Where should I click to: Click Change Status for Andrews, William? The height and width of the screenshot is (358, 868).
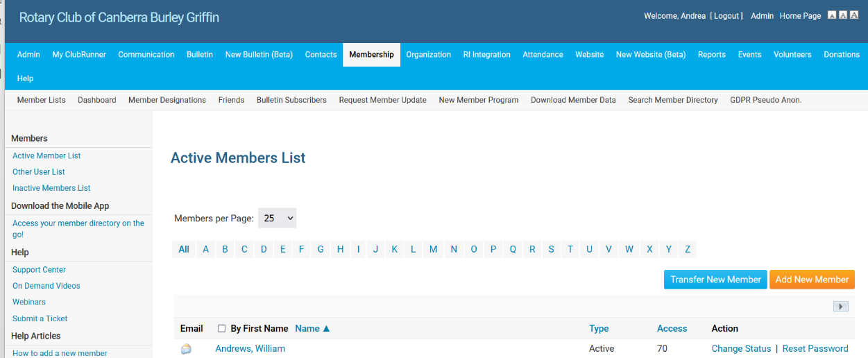[741, 349]
